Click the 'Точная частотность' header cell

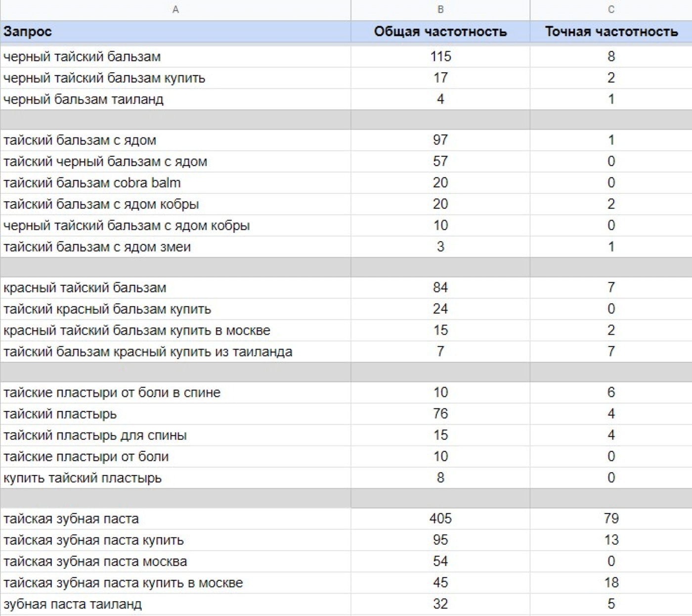click(611, 32)
